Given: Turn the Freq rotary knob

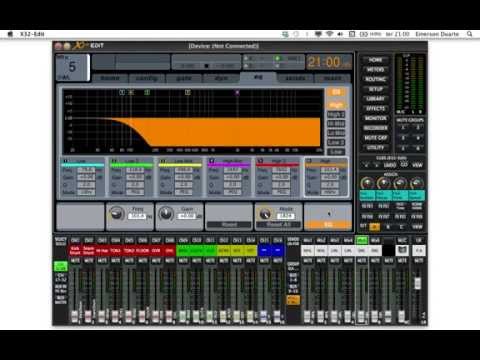Looking at the screenshot, I should pos(116,213).
